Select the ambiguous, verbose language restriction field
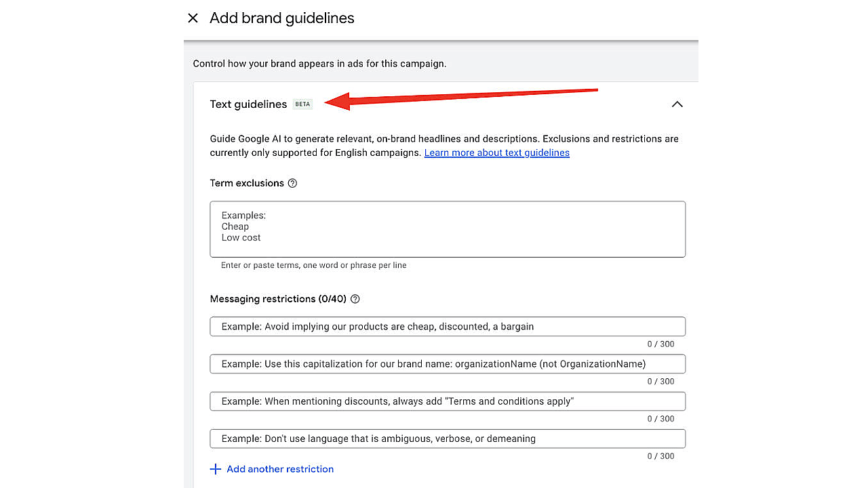The height and width of the screenshot is (488, 868). tap(448, 439)
